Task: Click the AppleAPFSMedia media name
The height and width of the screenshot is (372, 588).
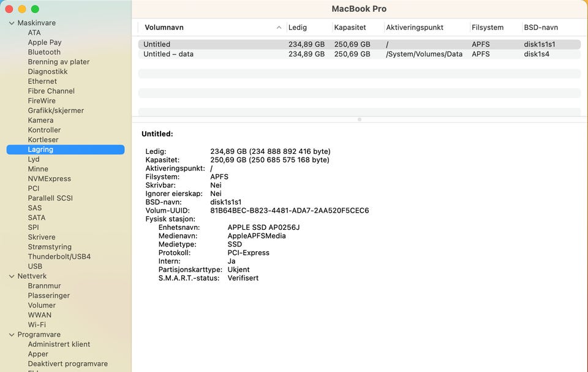Action: coord(257,236)
